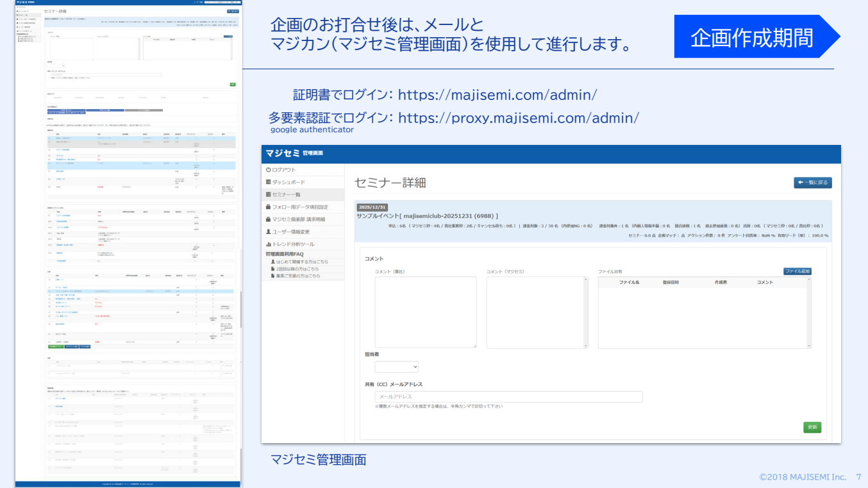Click the power icon beside ログアウト
The image size is (868, 488).
pos(269,170)
